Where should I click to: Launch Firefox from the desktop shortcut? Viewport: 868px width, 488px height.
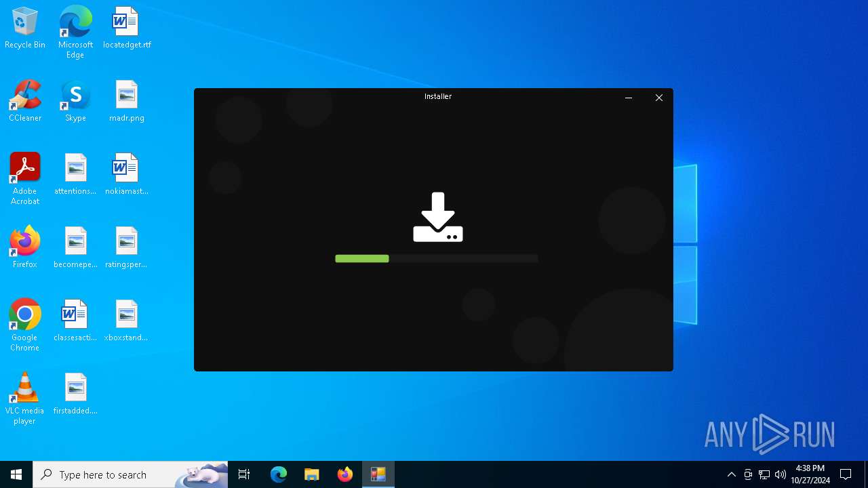click(x=25, y=248)
